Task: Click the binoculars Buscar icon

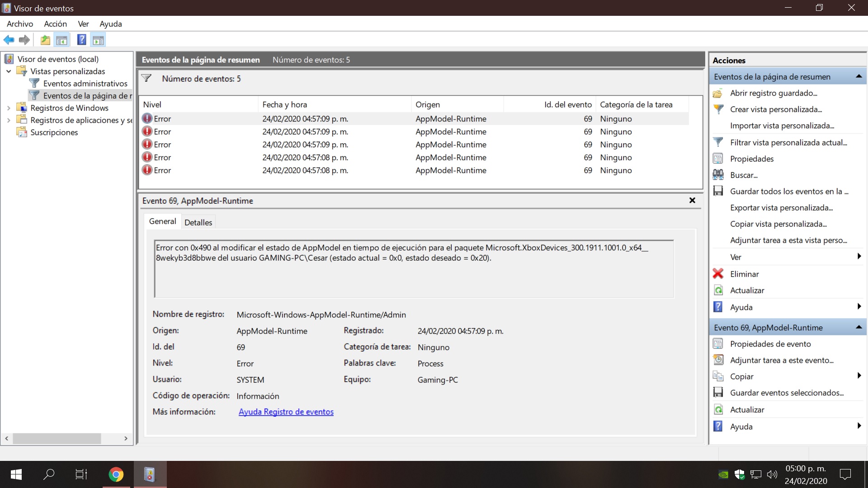Action: [718, 175]
